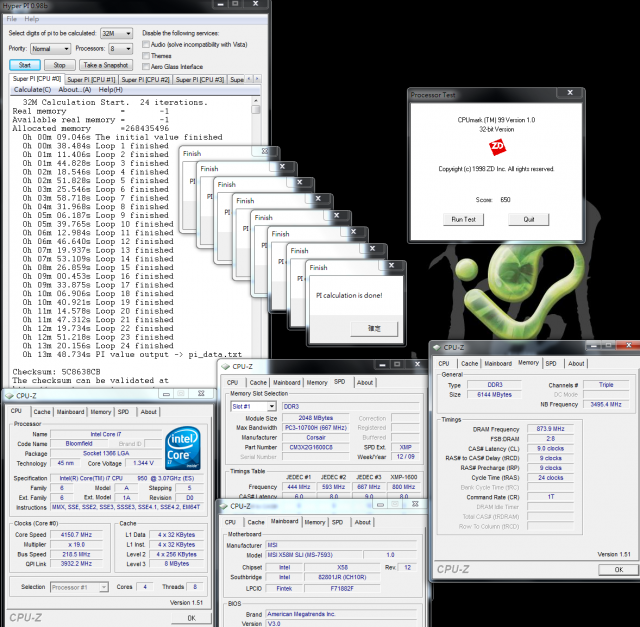Click the CPU-Z title icon of the SPD window
The height and width of the screenshot is (627, 640).
click(225, 366)
